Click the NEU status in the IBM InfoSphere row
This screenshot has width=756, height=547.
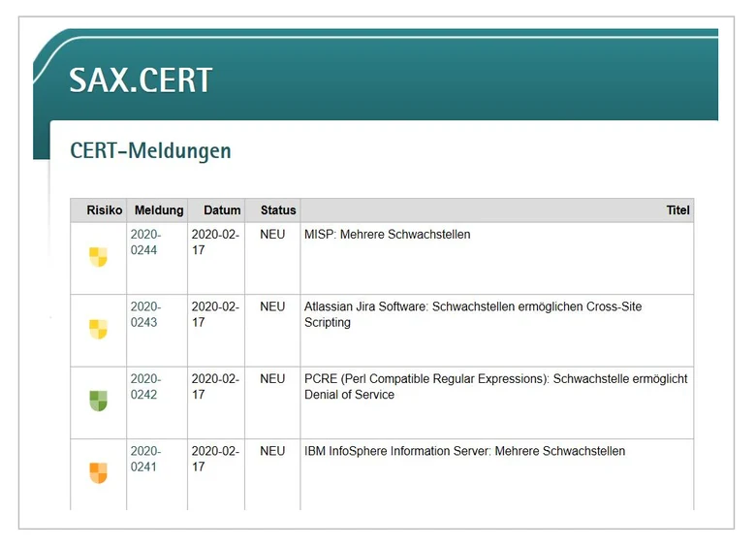[272, 451]
